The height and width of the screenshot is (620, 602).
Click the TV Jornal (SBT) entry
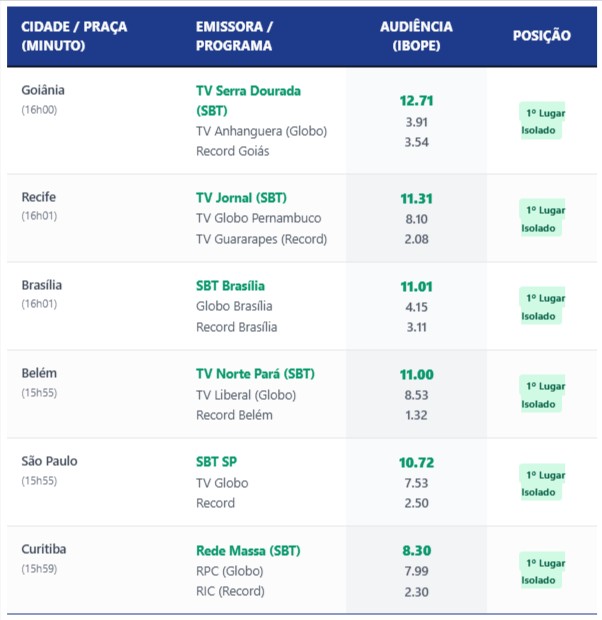pos(241,198)
